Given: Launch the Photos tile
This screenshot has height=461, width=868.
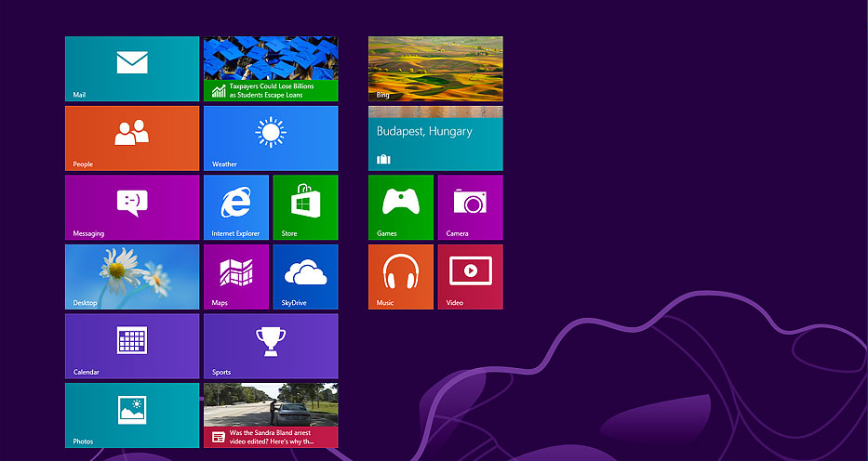Looking at the screenshot, I should pyautogui.click(x=132, y=415).
